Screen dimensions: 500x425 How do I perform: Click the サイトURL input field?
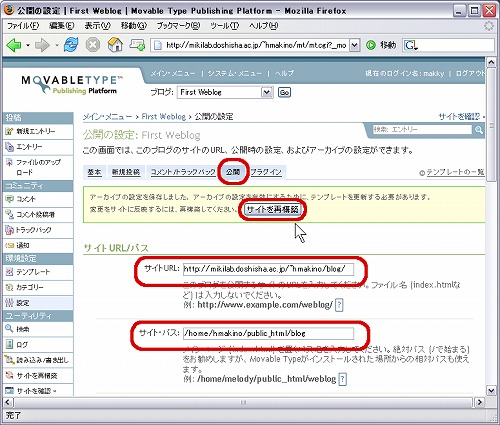coord(268,269)
